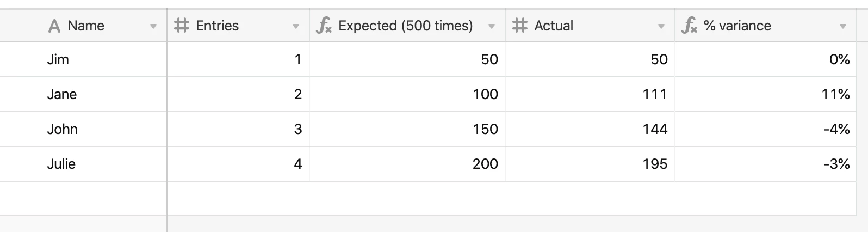Screen dimensions: 868x232
Task: Click the number-type icon beside Actual
Action: (x=520, y=26)
